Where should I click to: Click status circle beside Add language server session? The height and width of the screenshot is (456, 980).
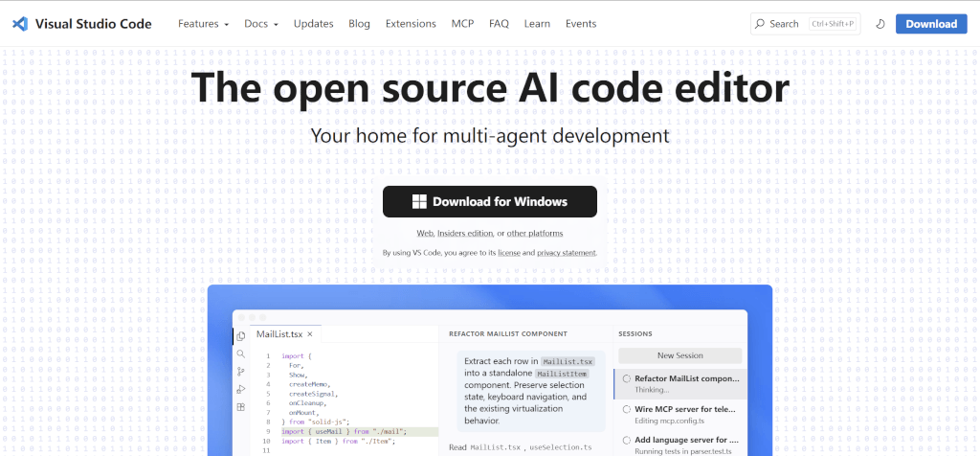coord(626,441)
